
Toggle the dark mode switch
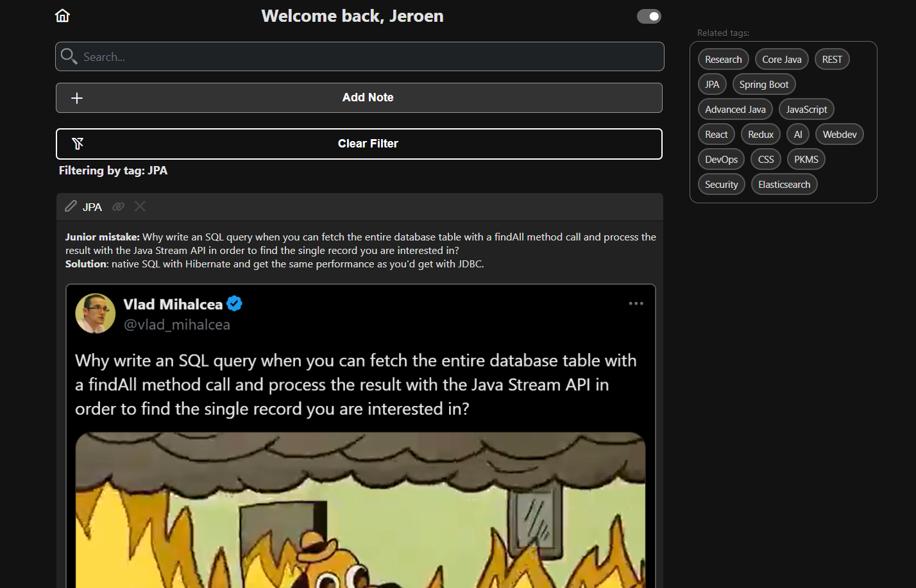tap(649, 16)
